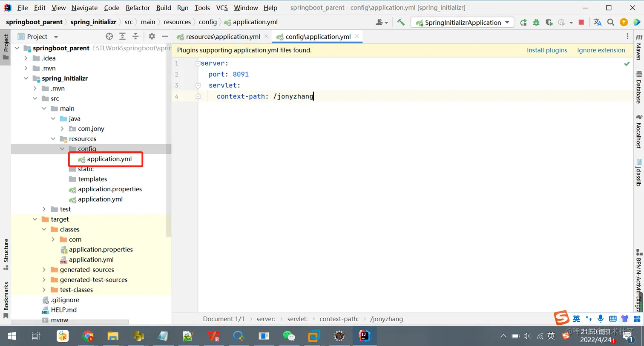Open the Maven tool window
Image resolution: width=644 pixels, height=346 pixels.
click(x=638, y=47)
